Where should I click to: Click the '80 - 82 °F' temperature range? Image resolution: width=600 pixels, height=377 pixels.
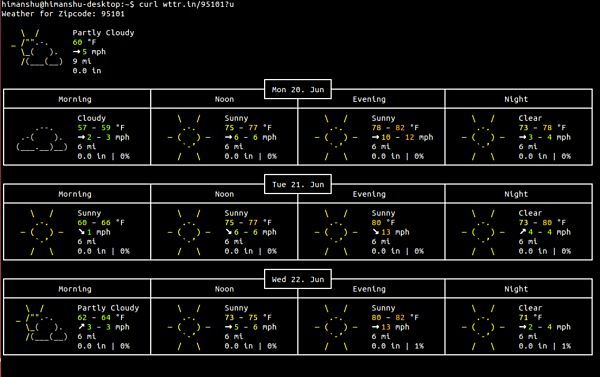pos(395,317)
